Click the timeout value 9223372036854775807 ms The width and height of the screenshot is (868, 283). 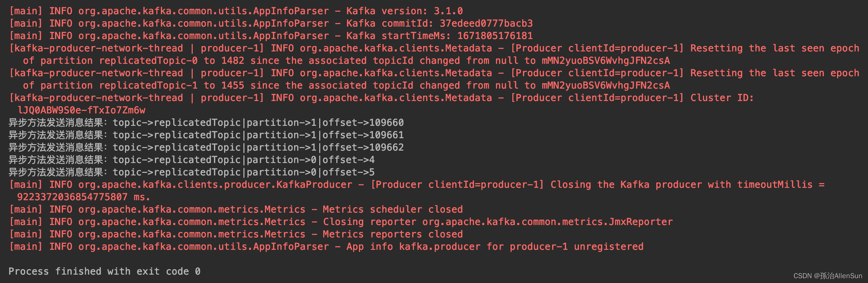click(x=83, y=197)
